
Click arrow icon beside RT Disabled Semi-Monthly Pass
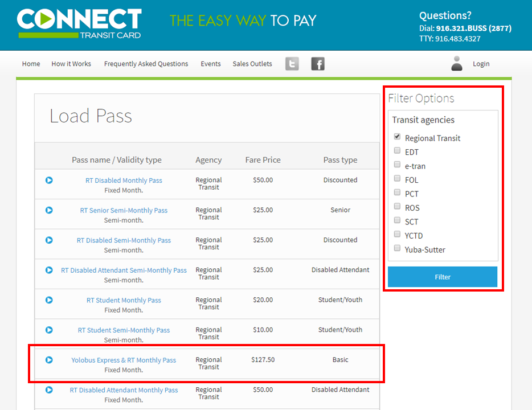coord(49,240)
